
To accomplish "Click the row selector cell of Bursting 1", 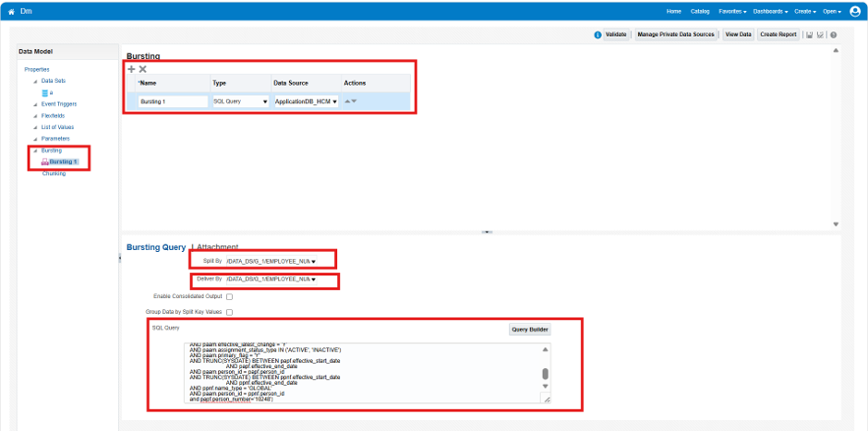I will click(131, 102).
